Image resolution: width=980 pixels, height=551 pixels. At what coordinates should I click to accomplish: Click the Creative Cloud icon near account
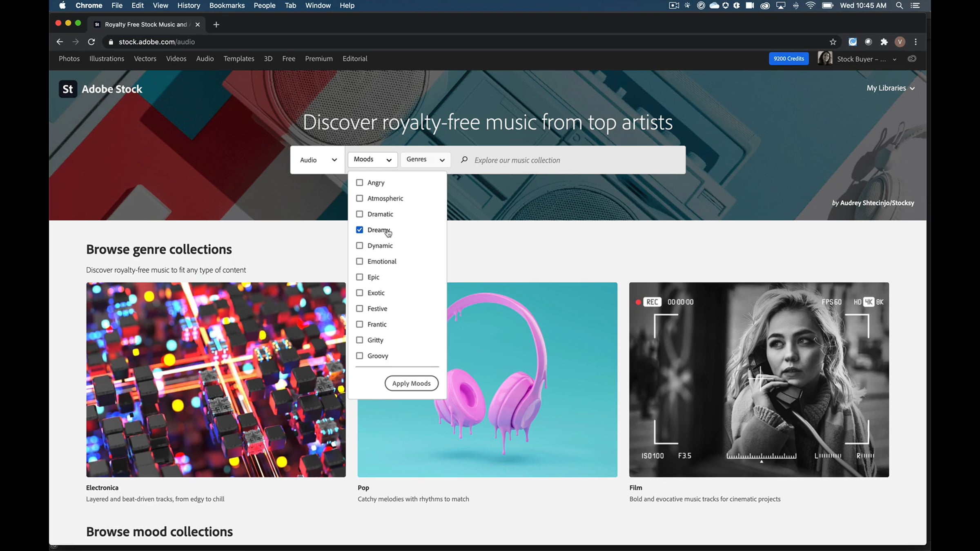tap(912, 59)
